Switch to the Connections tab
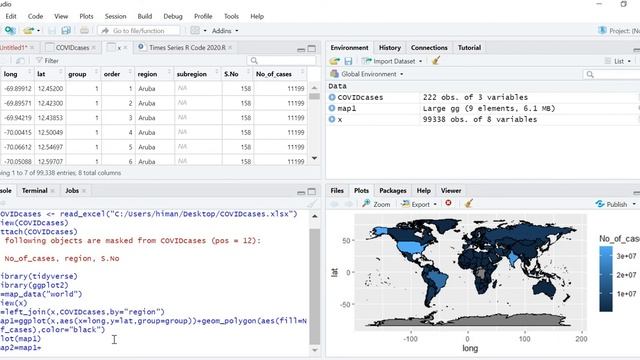This screenshot has height=360, width=640. point(429,48)
